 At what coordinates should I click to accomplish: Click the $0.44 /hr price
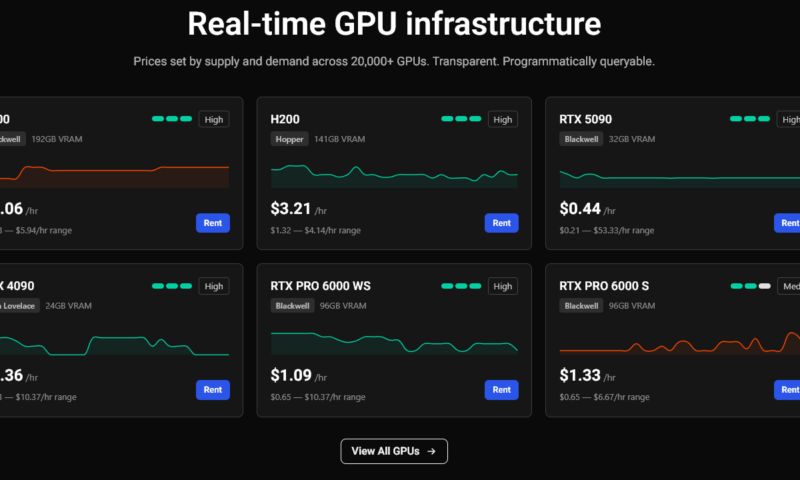pyautogui.click(x=587, y=209)
